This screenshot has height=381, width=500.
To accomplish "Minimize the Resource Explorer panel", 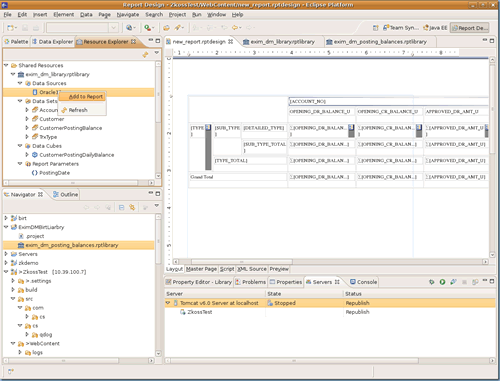I will [x=151, y=40].
